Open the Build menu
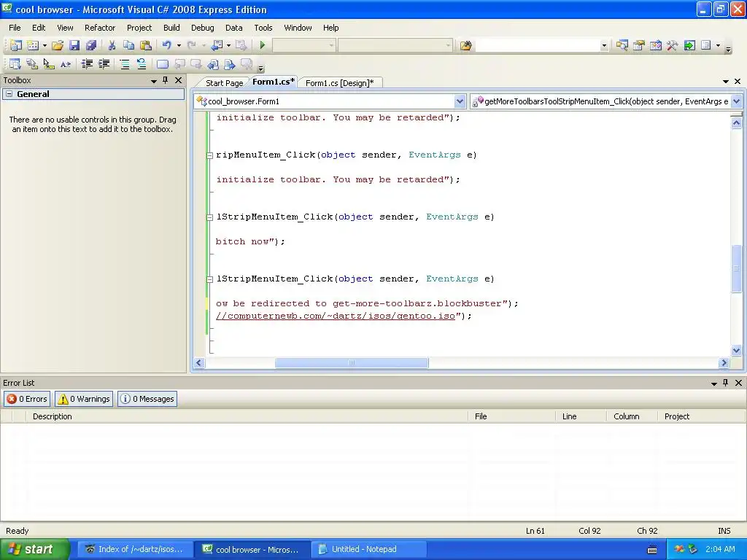This screenshot has width=747, height=560. (x=171, y=28)
